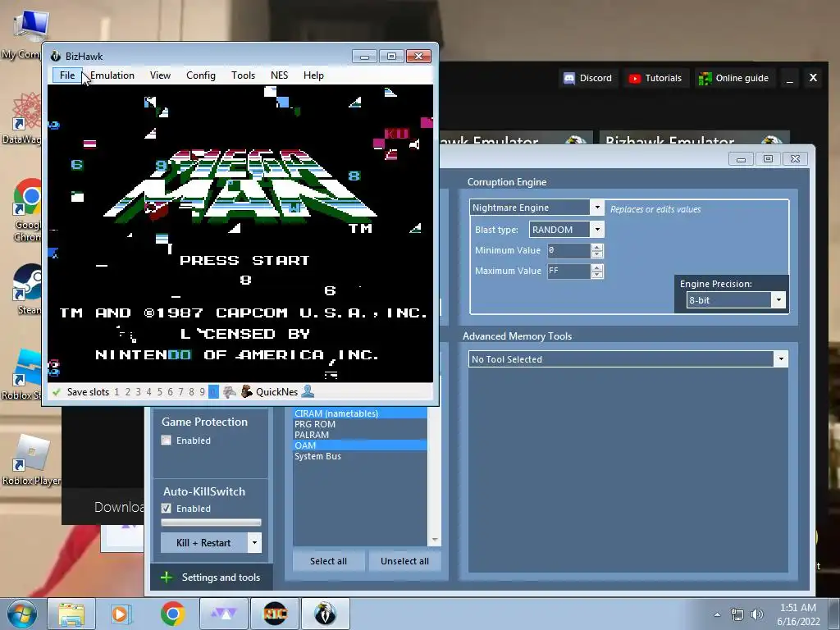Click the grey creature icon beside save slots
The height and width of the screenshot is (630, 840).
coord(230,392)
